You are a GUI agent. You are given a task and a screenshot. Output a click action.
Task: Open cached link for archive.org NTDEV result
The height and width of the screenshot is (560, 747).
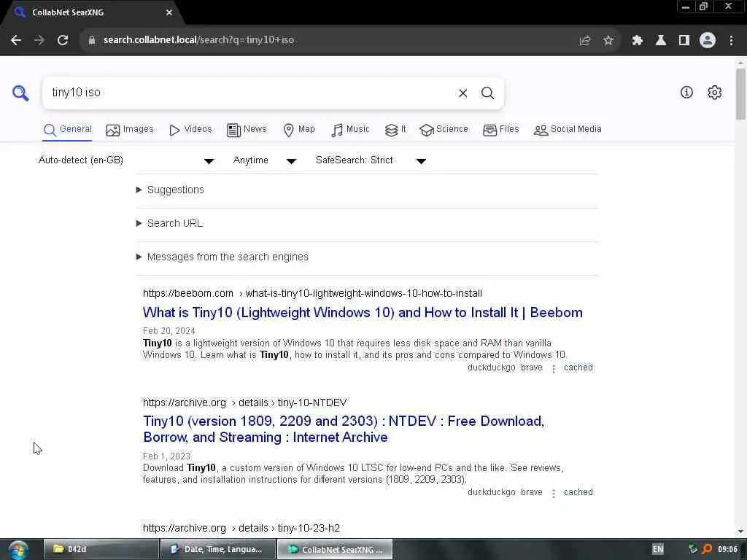[x=578, y=492]
